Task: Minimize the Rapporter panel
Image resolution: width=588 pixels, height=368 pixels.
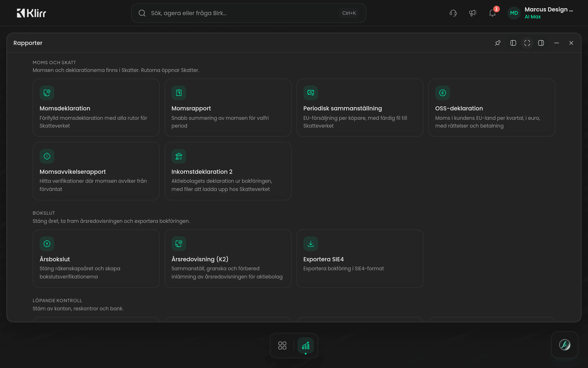Action: coord(556,43)
